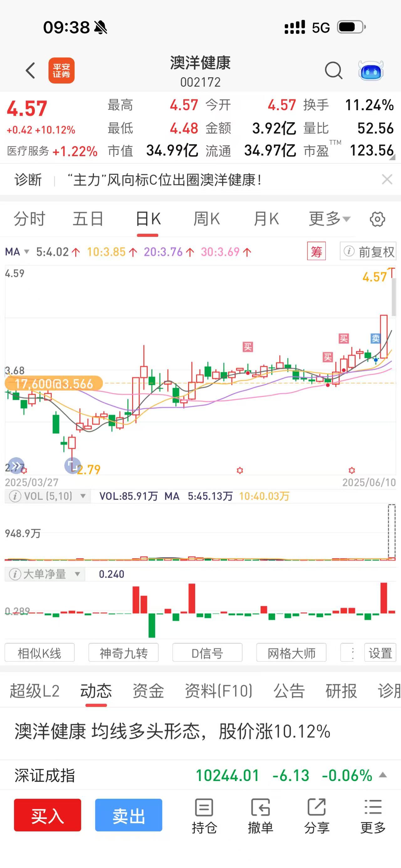Screen dimensions: 401x868
Task: Go back with the left arrow
Action: pos(31,70)
